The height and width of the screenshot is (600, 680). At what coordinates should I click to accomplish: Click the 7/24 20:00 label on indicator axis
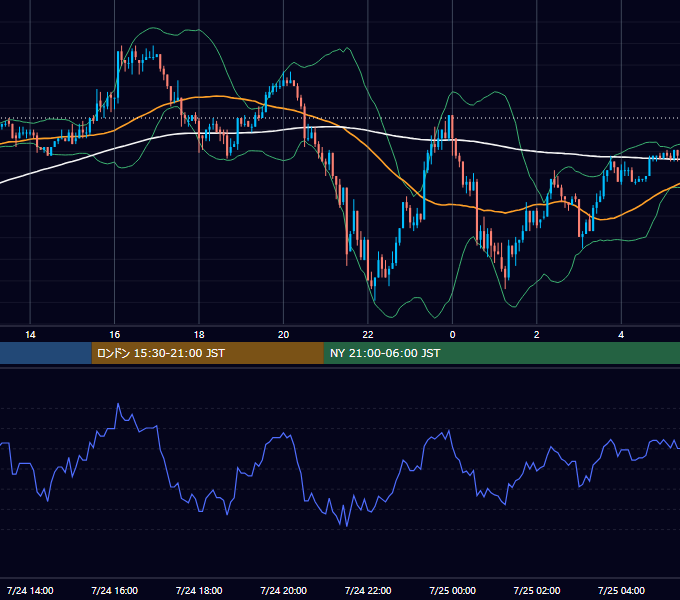pos(283,590)
